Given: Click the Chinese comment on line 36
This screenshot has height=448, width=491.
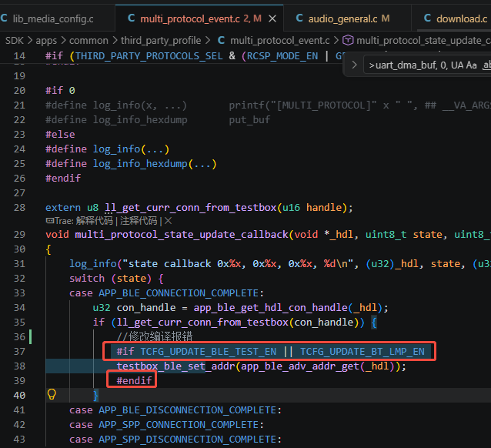Looking at the screenshot, I should 155,337.
